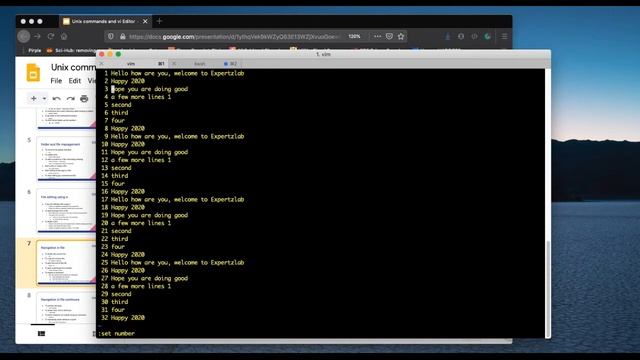This screenshot has width=640, height=360.
Task: Open the Sci-Hub bookmark
Action: tap(71, 51)
